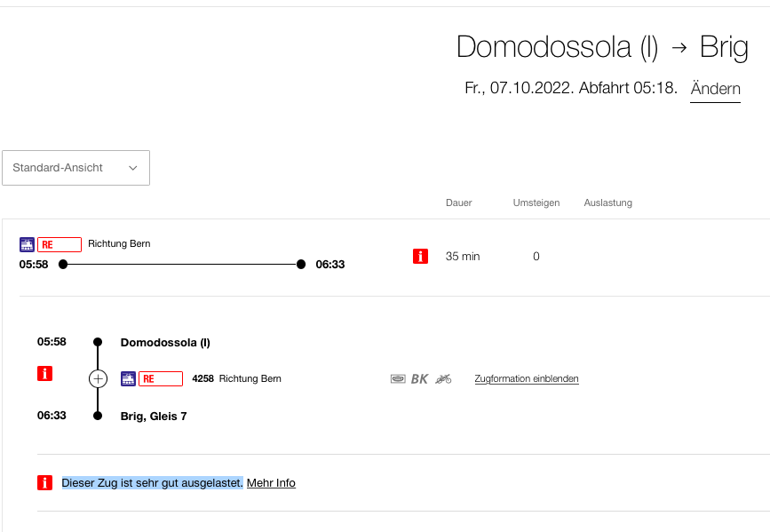Click the Auslastung column header

(608, 202)
